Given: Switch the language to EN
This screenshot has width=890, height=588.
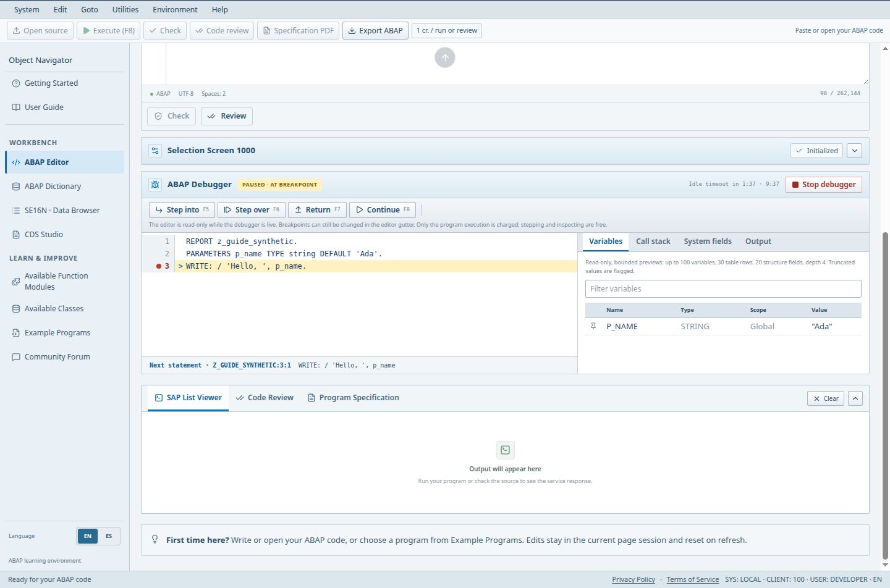Looking at the screenshot, I should (x=88, y=536).
